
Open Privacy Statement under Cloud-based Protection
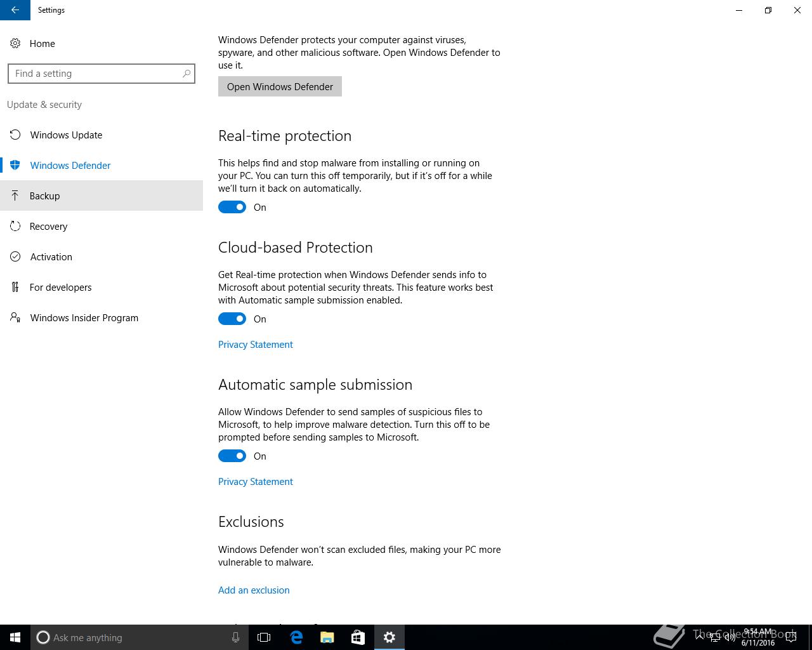pyautogui.click(x=256, y=344)
